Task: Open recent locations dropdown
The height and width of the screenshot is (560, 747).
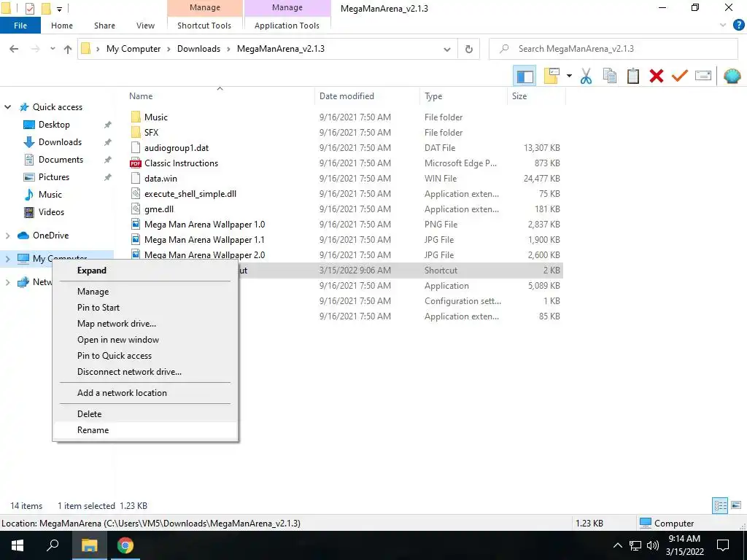Action: [x=53, y=49]
